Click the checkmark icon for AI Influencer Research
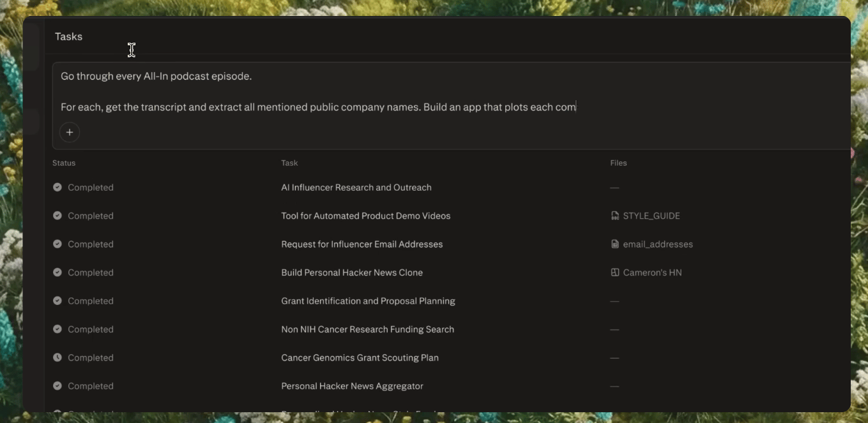 pyautogui.click(x=57, y=188)
